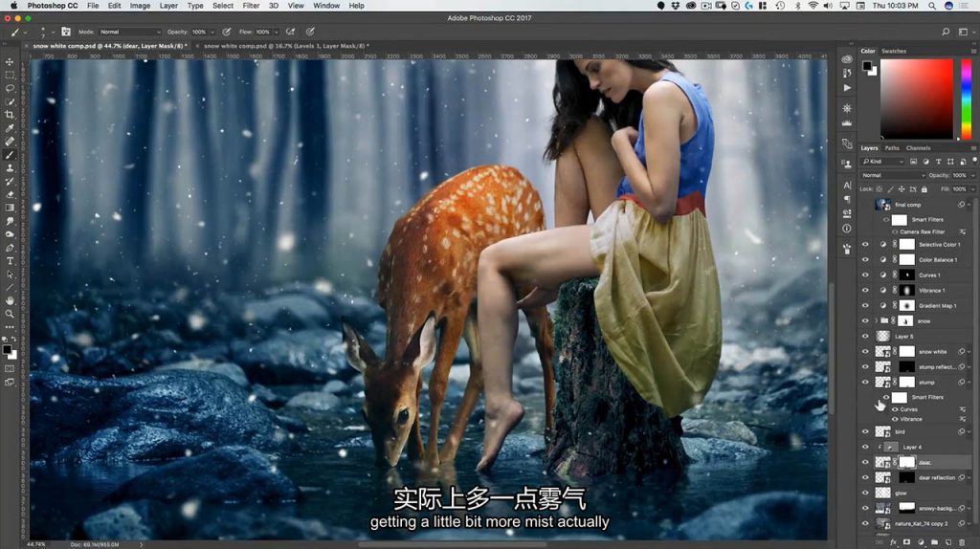
Task: Open the Apple menu
Action: click(13, 6)
